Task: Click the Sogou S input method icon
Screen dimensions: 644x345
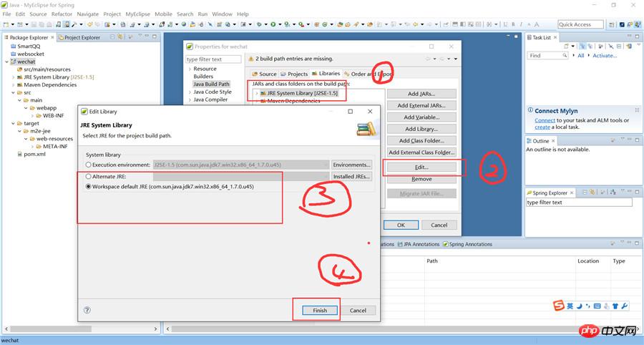Action: [x=559, y=306]
